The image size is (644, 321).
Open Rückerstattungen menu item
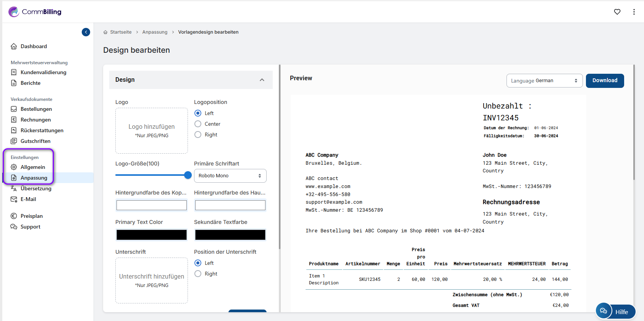point(42,130)
